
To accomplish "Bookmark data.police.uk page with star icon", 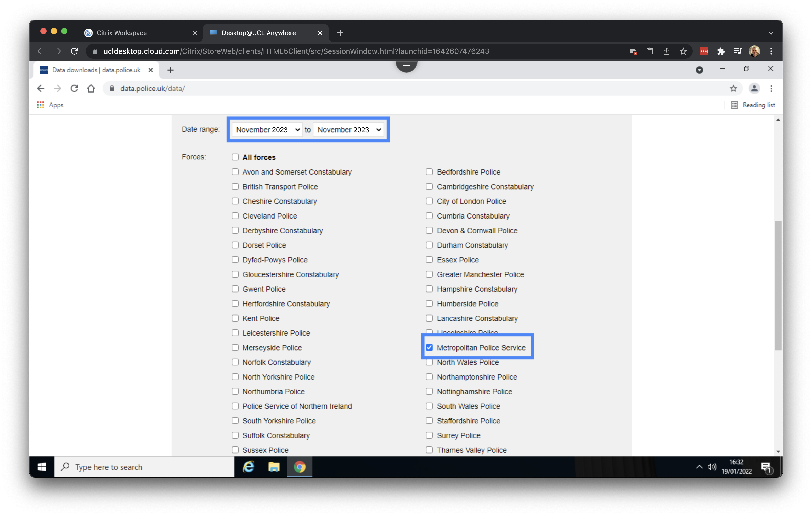I will (733, 89).
